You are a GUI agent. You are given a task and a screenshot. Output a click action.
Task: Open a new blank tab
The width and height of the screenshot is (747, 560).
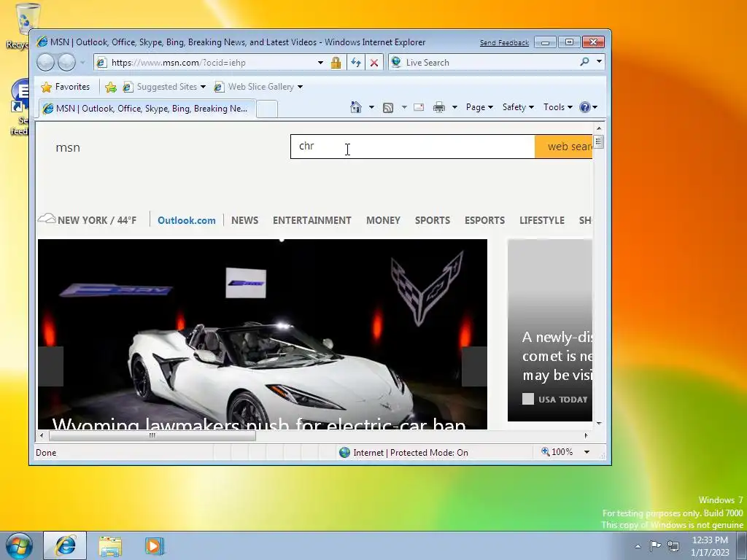(267, 109)
